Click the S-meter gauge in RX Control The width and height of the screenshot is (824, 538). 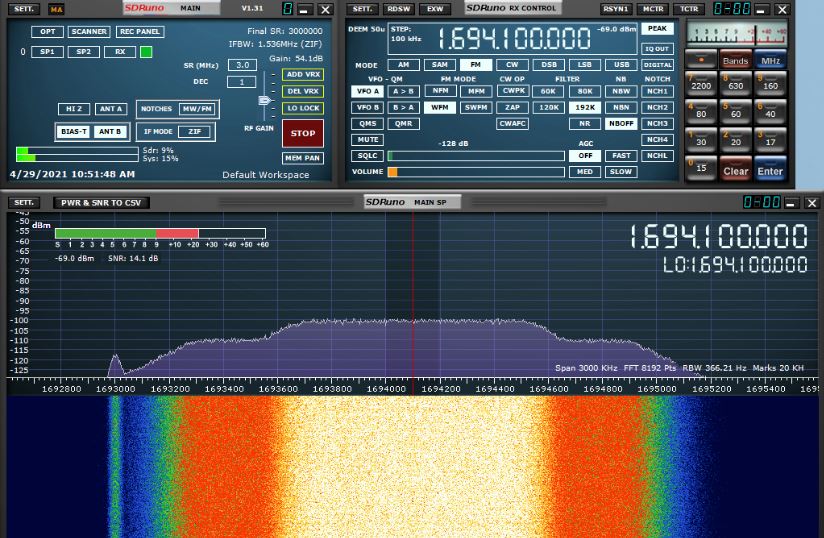[737, 34]
